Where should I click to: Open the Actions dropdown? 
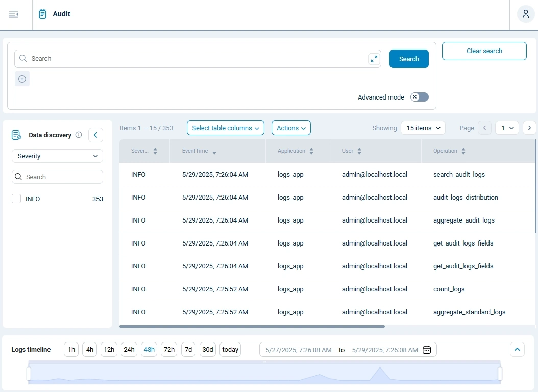pos(291,128)
